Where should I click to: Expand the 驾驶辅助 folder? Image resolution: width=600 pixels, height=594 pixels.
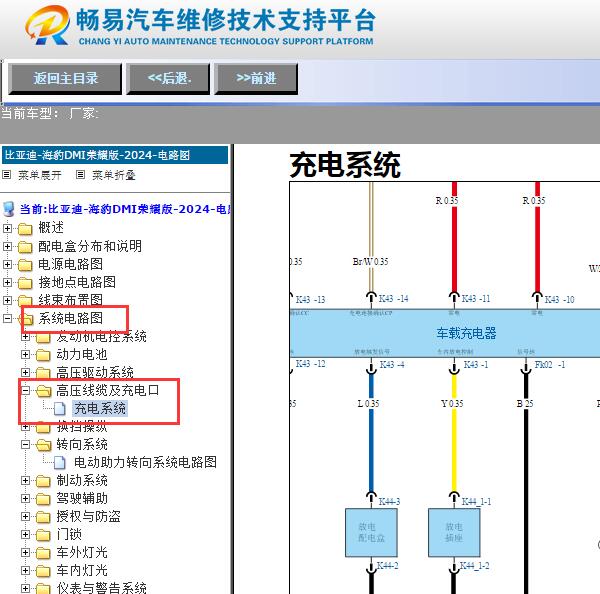tap(25, 499)
